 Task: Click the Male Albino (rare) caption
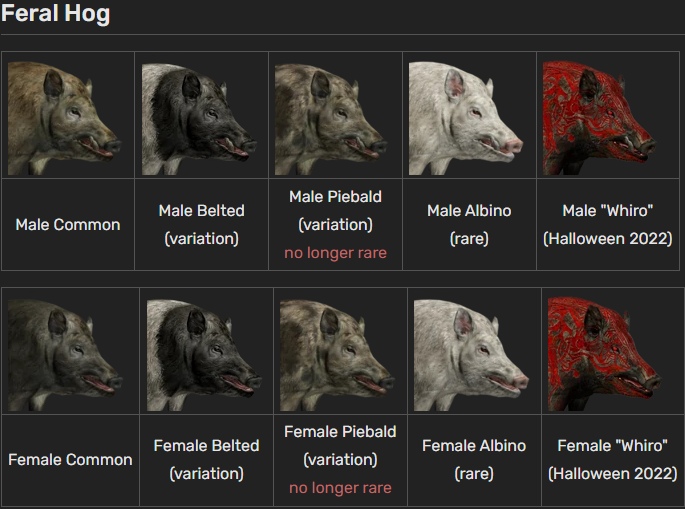[469, 225]
